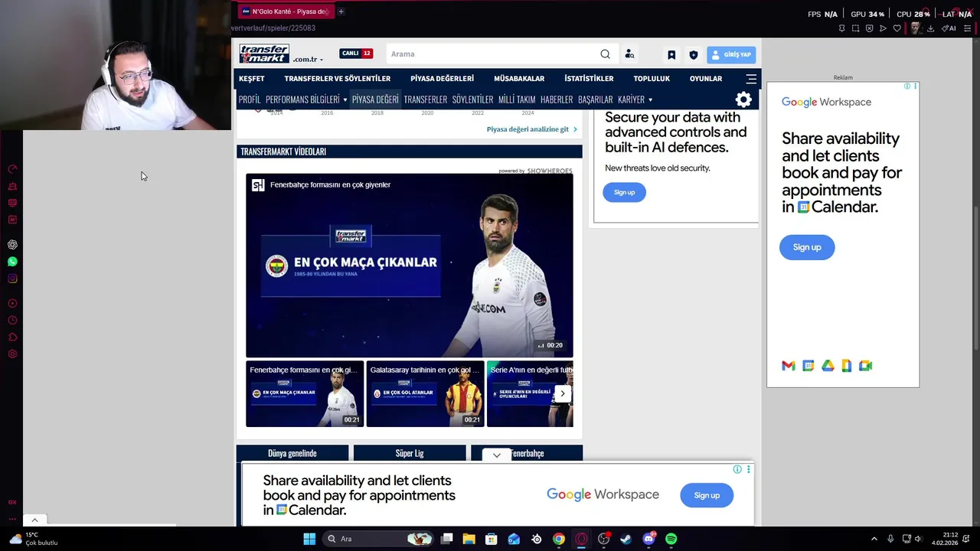Open the page settings gear icon
Screen dimensions: 980x551
[x=743, y=99]
